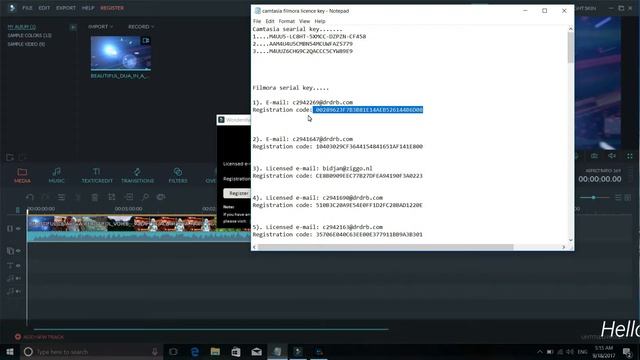Screen dimensions: 640x360
Task: Click the Redo icon above timeline
Action: 45,197
